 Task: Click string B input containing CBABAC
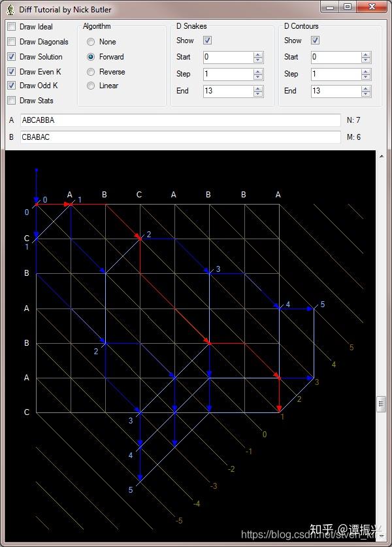point(180,137)
